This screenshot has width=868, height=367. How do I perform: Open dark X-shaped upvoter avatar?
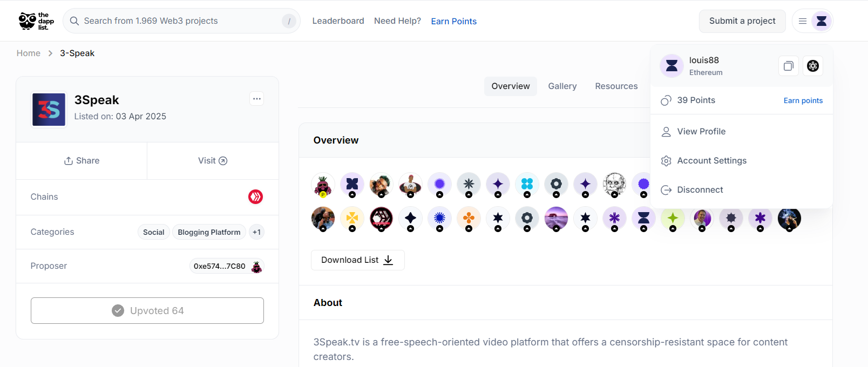point(352,185)
